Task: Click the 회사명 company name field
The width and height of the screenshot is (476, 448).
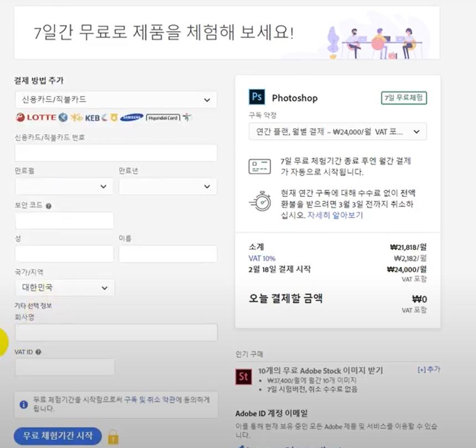Action: 116,332
